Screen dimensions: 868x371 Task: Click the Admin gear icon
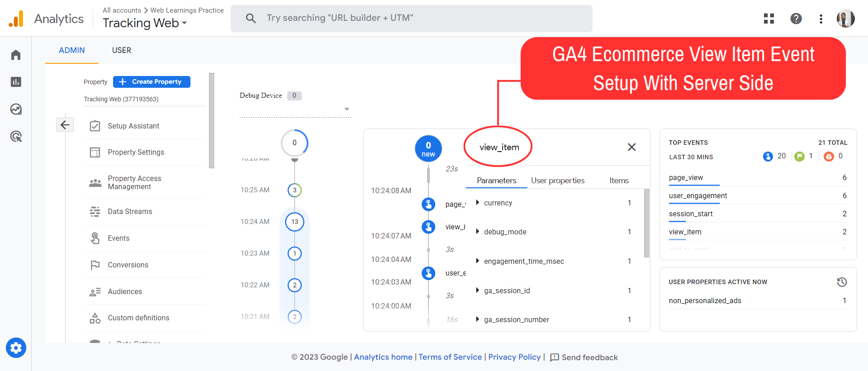tap(16, 348)
